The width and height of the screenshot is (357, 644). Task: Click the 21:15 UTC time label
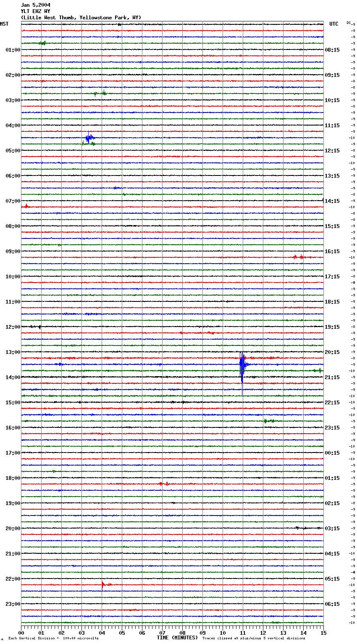(332, 377)
